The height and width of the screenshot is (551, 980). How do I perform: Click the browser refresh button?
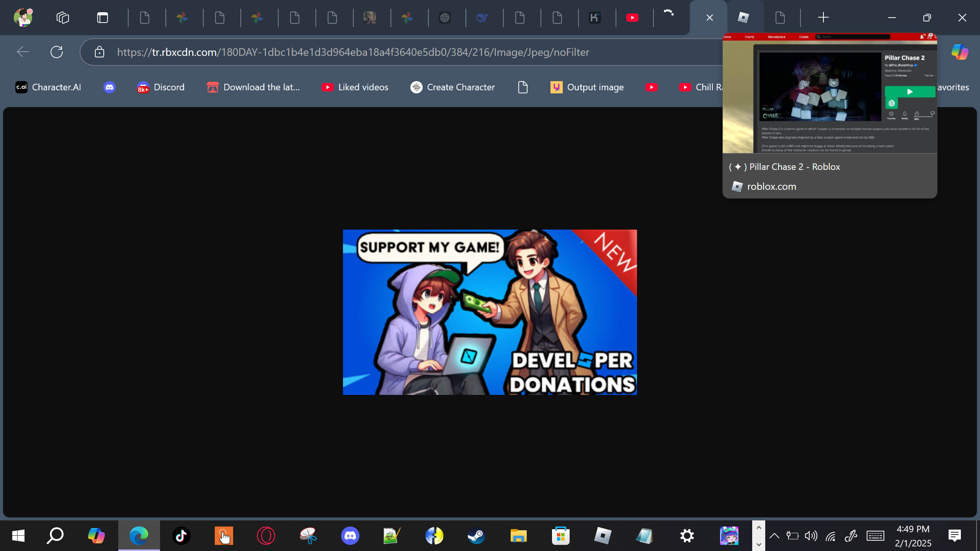[57, 52]
